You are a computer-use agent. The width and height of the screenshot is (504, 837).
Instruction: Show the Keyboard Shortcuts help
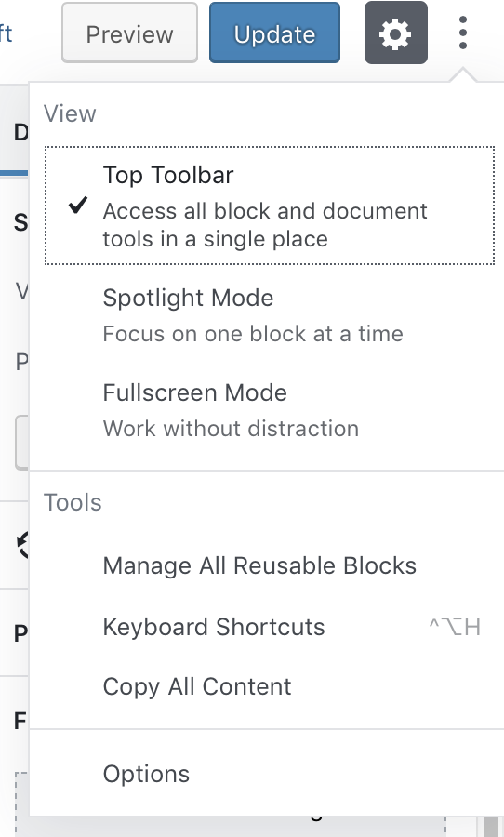click(270, 627)
